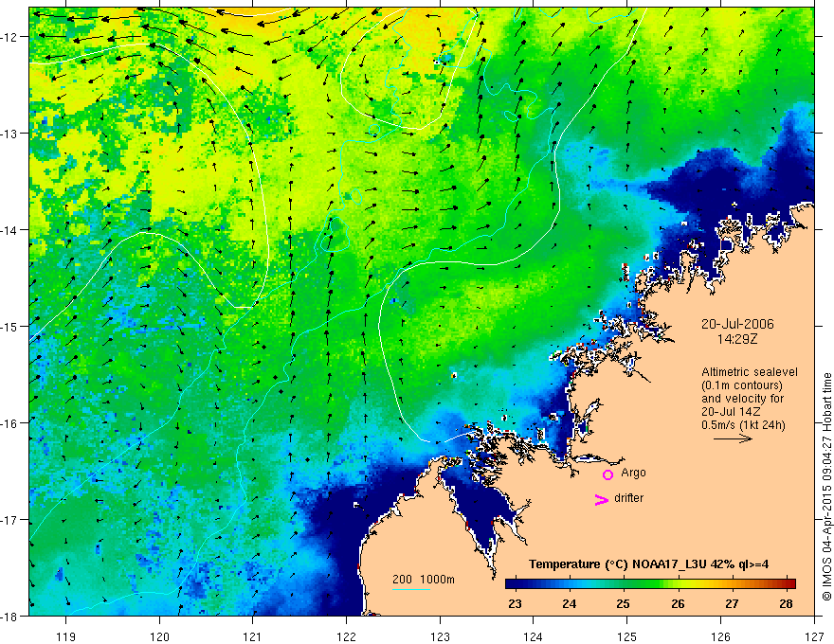Click the longitude 122 axis label
Image resolution: width=834 pixels, height=644 pixels.
[x=346, y=636]
